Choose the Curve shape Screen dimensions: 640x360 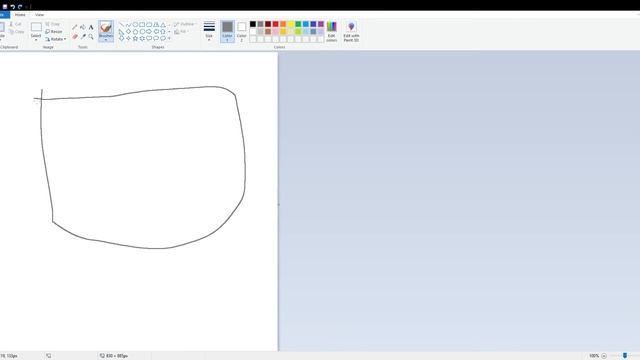(x=128, y=24)
